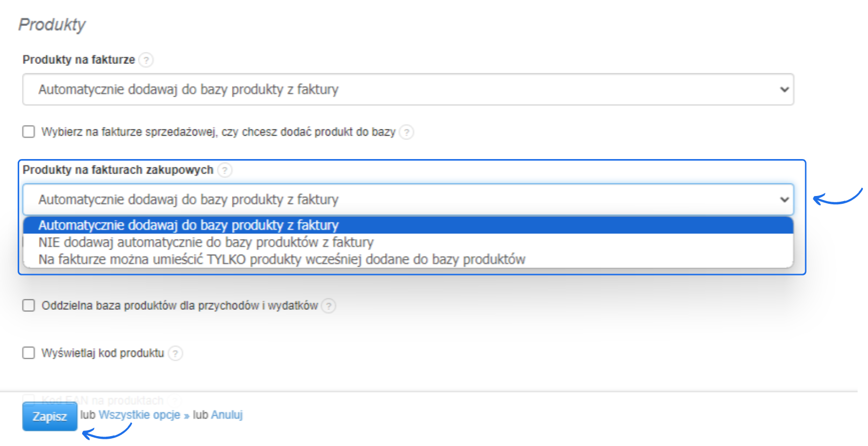Click the Produkty section heading
The height and width of the screenshot is (446, 868).
click(x=52, y=24)
